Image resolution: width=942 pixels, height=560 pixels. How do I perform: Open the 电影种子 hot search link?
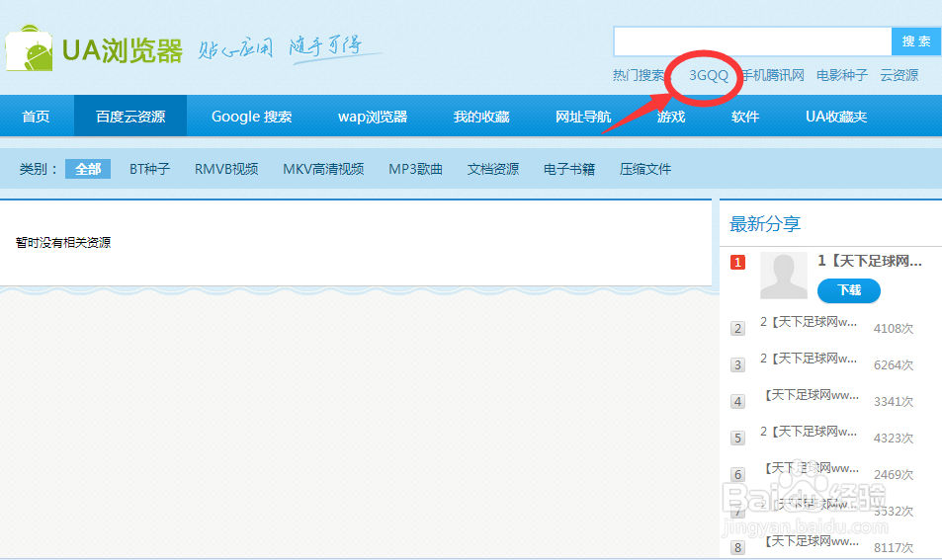tap(842, 76)
